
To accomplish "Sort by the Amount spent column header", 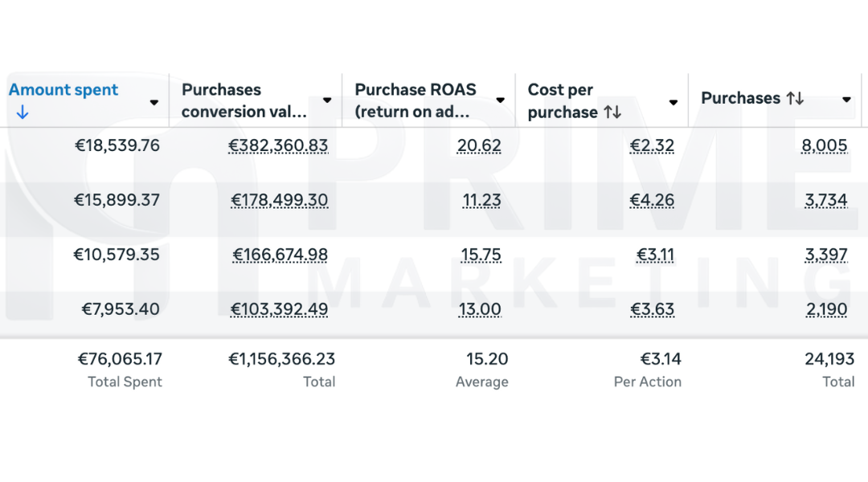I will coord(63,90).
